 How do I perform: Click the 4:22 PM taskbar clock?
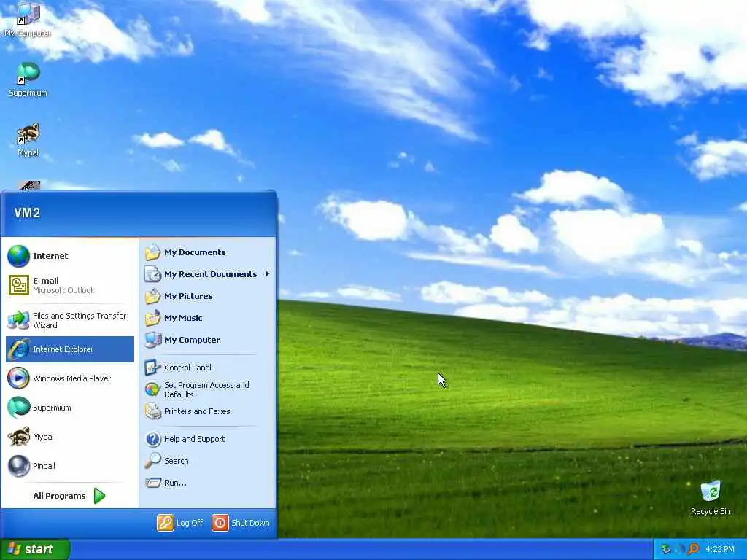pyautogui.click(x=720, y=549)
